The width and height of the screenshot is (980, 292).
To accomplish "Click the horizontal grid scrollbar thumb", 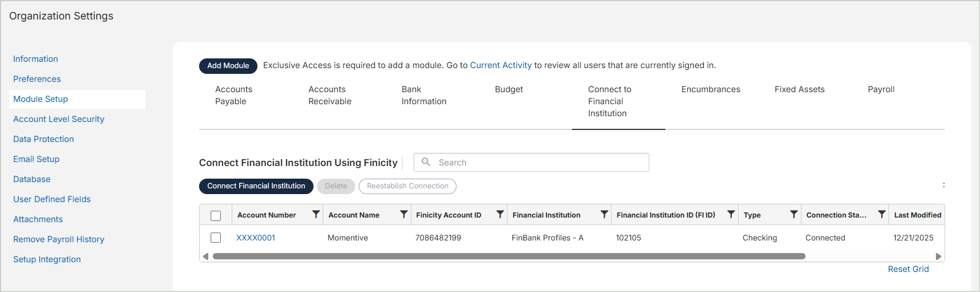I will tap(509, 257).
